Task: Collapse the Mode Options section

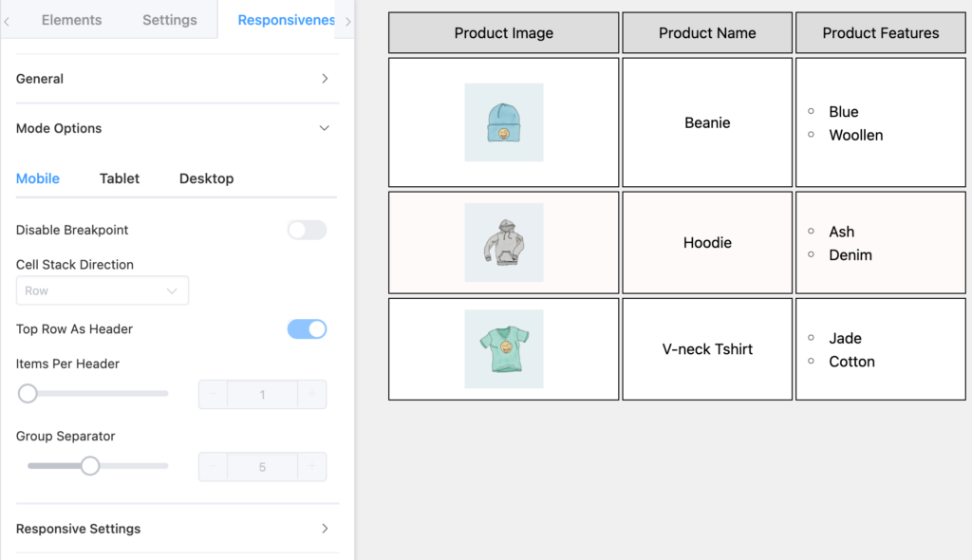Action: [177, 128]
